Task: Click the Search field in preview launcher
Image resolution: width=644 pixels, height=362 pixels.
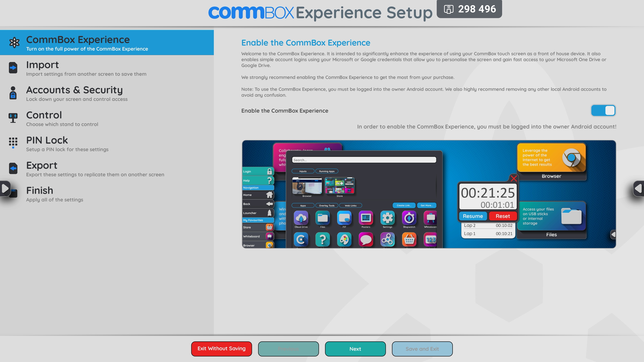Action: point(364,160)
